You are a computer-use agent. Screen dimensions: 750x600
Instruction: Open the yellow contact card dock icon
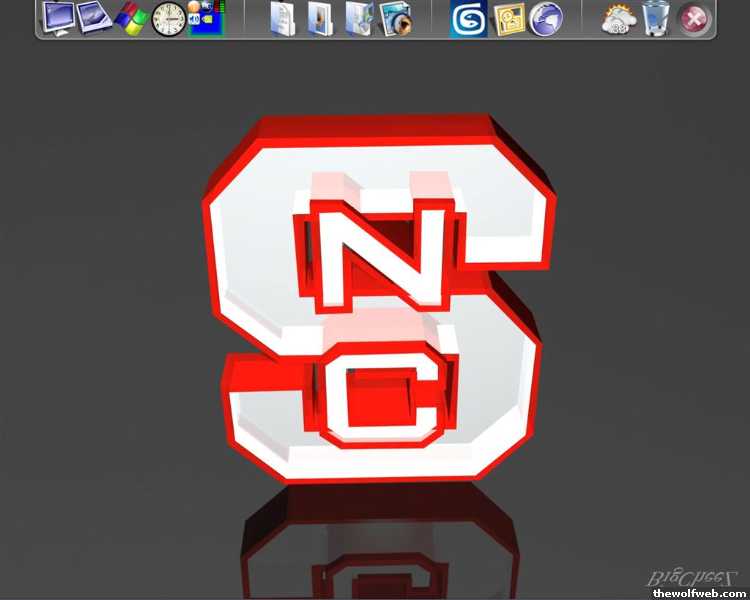(509, 19)
